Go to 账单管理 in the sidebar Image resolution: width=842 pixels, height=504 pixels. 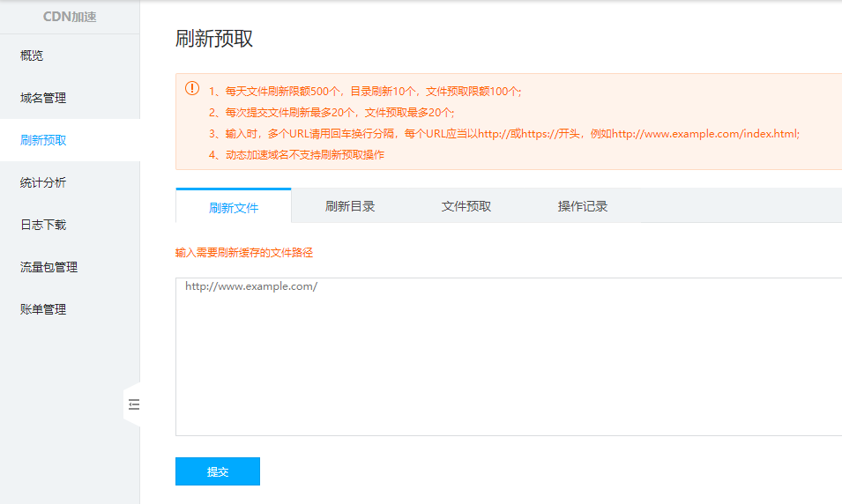coord(43,309)
